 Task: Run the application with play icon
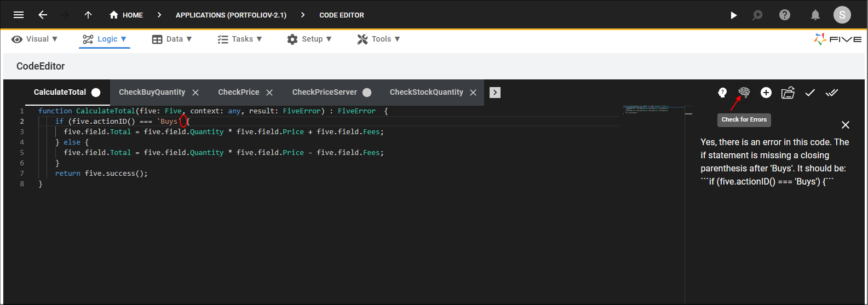coord(733,15)
